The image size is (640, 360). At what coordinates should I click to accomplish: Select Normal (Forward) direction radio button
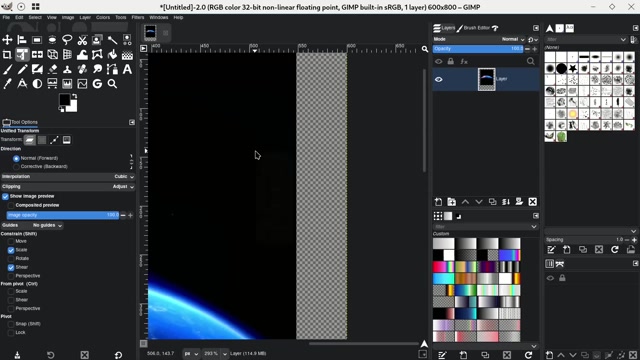[16, 158]
